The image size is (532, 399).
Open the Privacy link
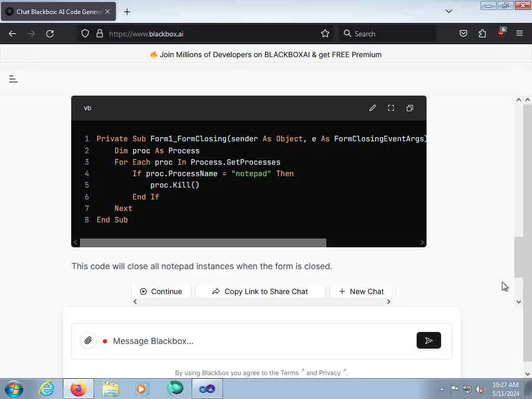click(x=330, y=373)
